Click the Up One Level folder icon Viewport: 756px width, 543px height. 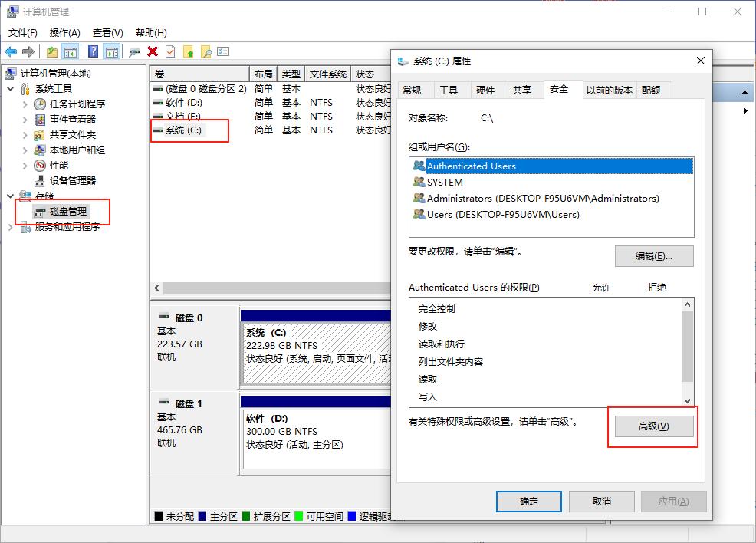coord(52,51)
